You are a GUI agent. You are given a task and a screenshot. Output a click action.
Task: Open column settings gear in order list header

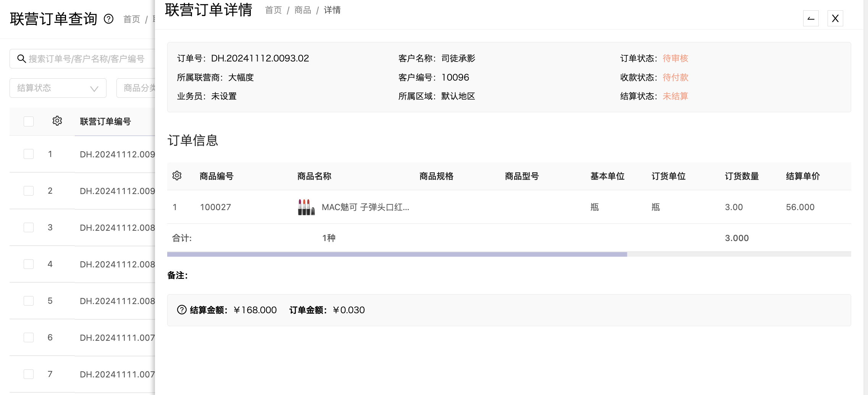tap(57, 121)
